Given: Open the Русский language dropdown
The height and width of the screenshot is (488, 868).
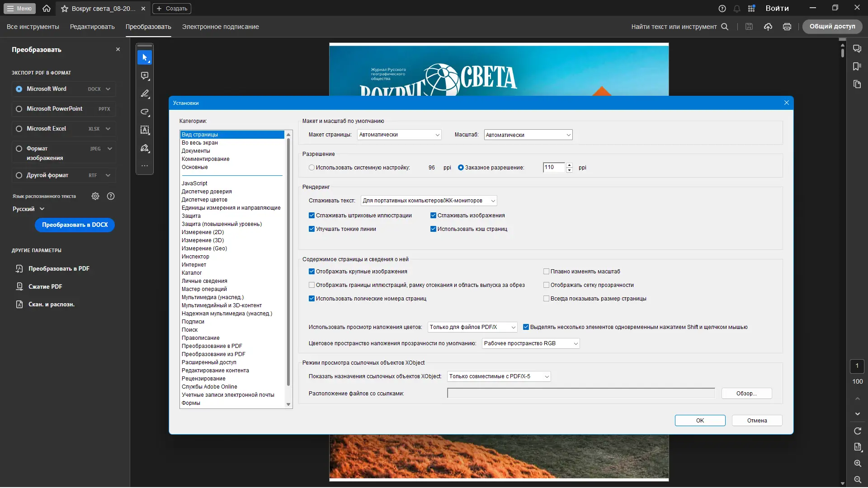Looking at the screenshot, I should 28,209.
